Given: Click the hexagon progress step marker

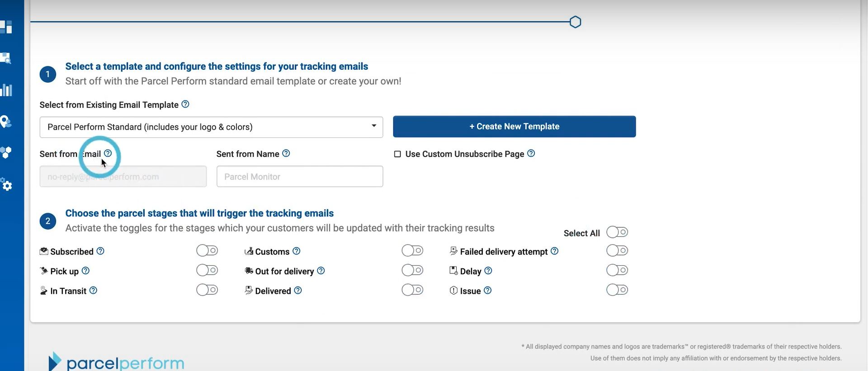Looking at the screenshot, I should pyautogui.click(x=575, y=22).
